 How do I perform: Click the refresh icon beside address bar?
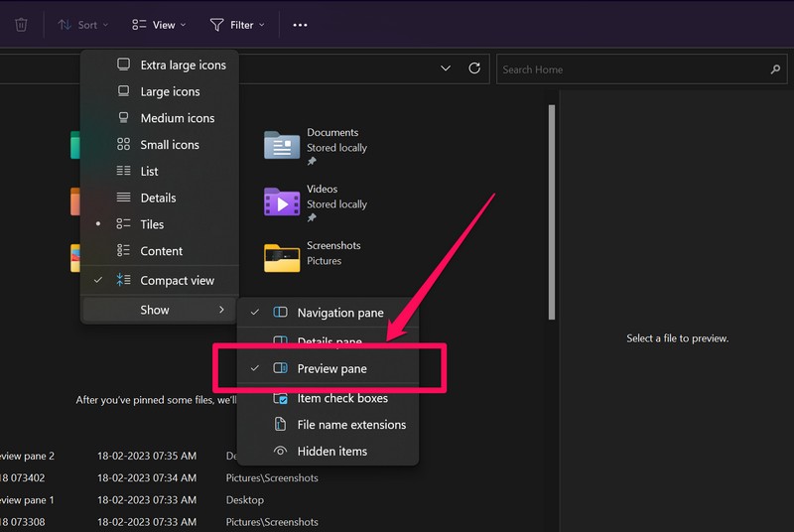click(474, 68)
